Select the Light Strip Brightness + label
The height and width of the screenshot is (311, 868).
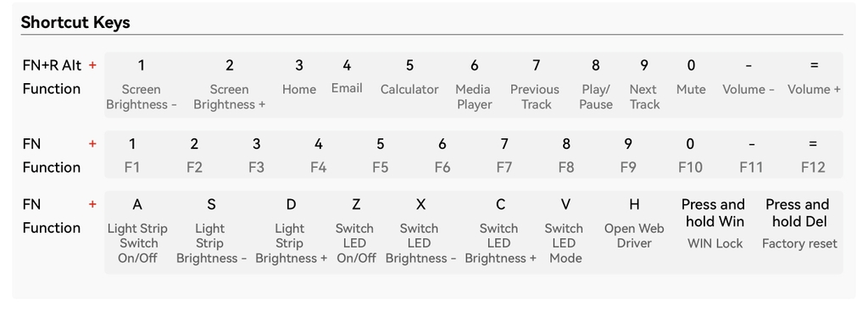[291, 243]
